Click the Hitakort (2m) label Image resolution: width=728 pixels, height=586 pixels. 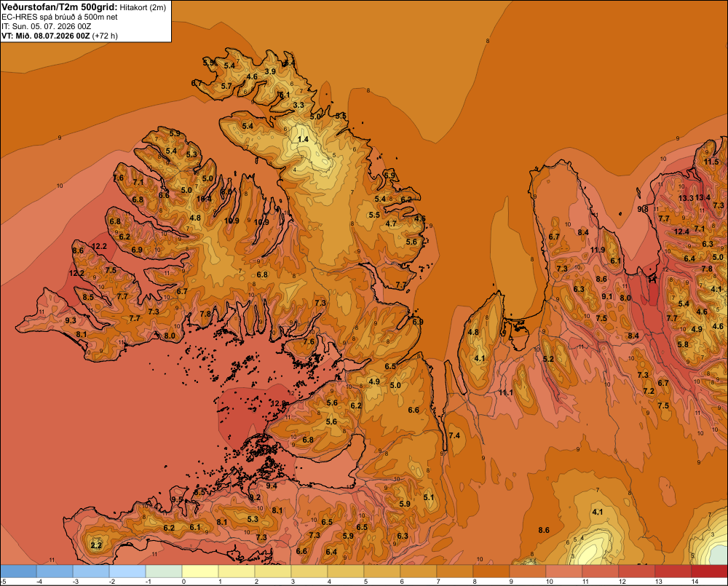tap(143, 7)
